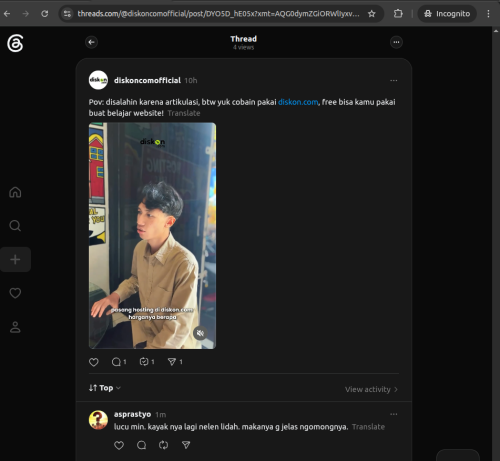This screenshot has height=461, width=500.
Task: Click the 4 views text
Action: coord(244,48)
